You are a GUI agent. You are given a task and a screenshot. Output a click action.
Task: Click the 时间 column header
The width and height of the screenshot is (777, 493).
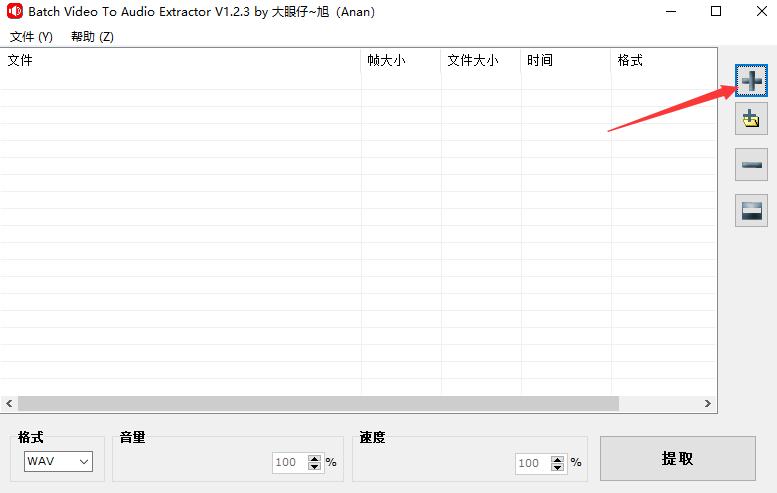(566, 60)
